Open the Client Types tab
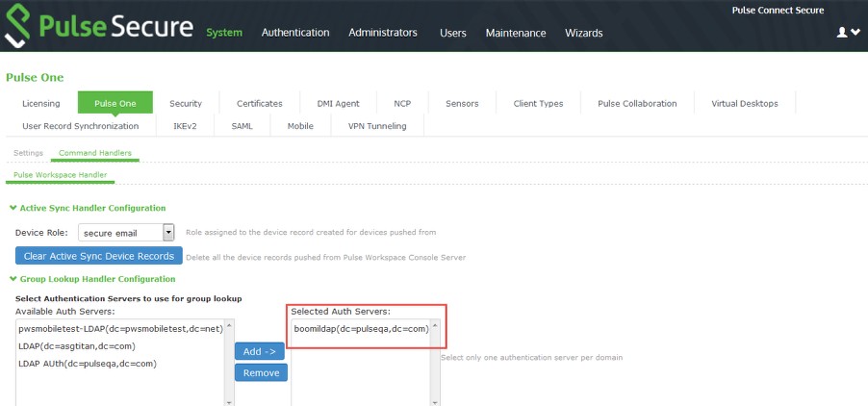This screenshot has width=868, height=406. [x=538, y=104]
